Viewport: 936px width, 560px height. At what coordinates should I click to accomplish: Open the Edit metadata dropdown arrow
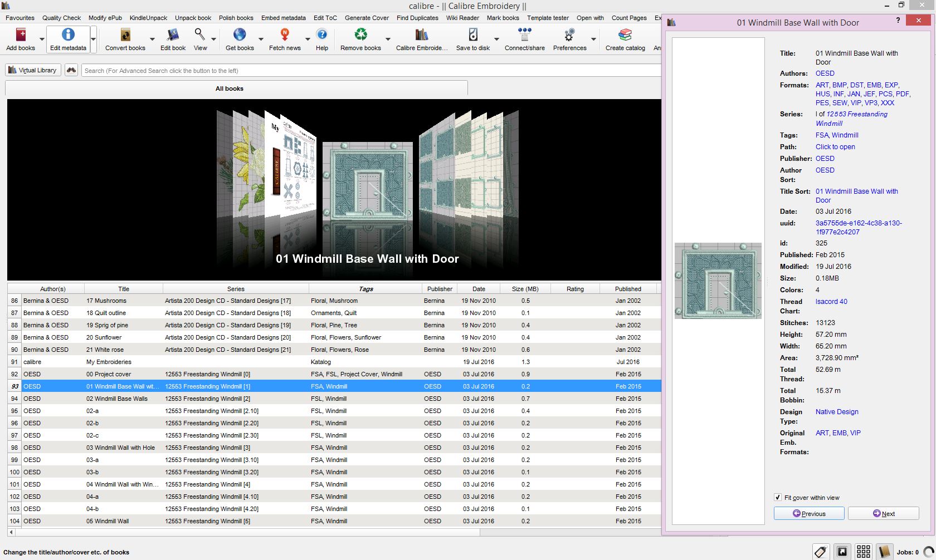click(94, 40)
